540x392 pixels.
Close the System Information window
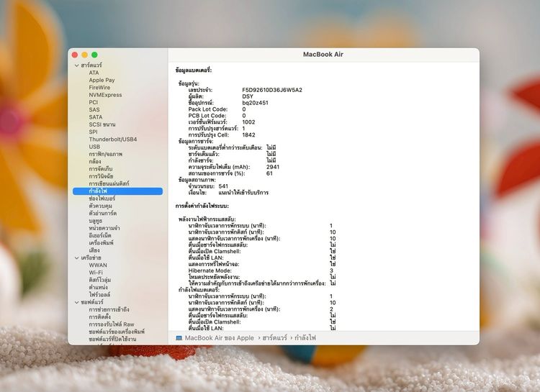tap(75, 55)
